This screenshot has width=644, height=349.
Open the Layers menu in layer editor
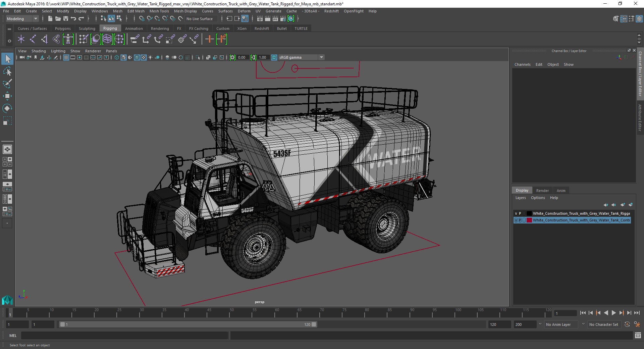[x=521, y=198]
